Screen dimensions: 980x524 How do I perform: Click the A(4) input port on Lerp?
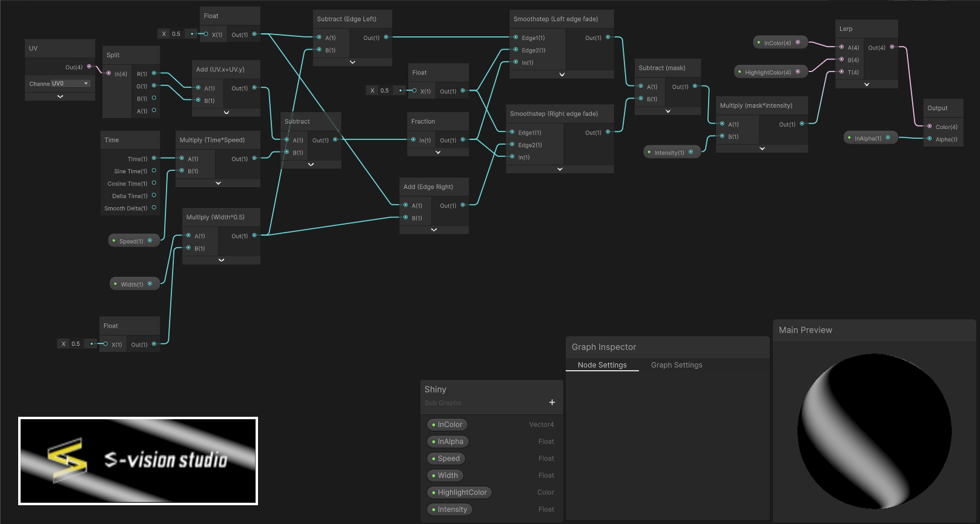841,47
